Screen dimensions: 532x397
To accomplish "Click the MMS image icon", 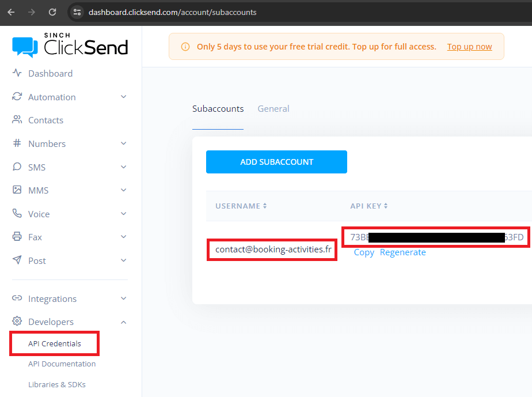I will coord(17,190).
